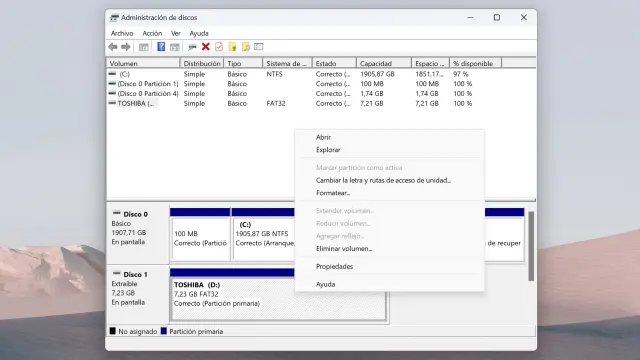640x360 pixels.
Task: Sort by the Volumen column header
Action: pyautogui.click(x=143, y=63)
